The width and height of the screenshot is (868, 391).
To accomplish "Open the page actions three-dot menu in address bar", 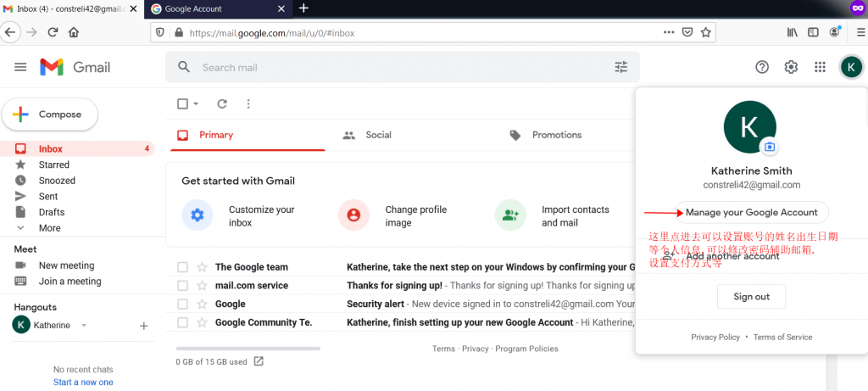I will coord(669,33).
